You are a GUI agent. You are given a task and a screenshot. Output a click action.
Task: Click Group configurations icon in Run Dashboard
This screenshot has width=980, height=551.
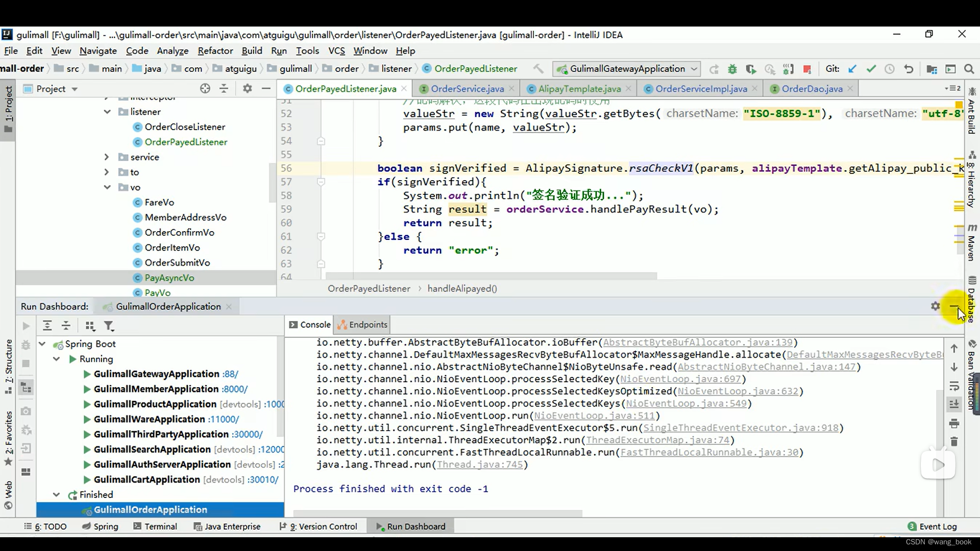[x=90, y=325]
